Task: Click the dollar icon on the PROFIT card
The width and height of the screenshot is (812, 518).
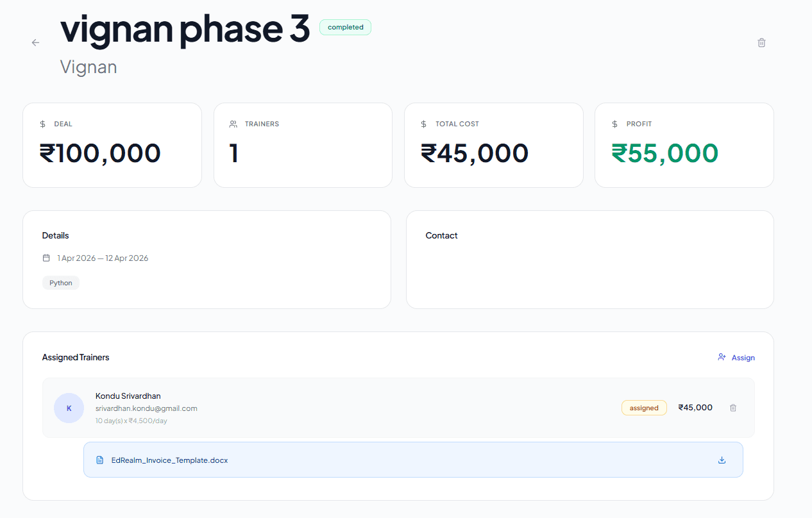Action: coord(616,123)
